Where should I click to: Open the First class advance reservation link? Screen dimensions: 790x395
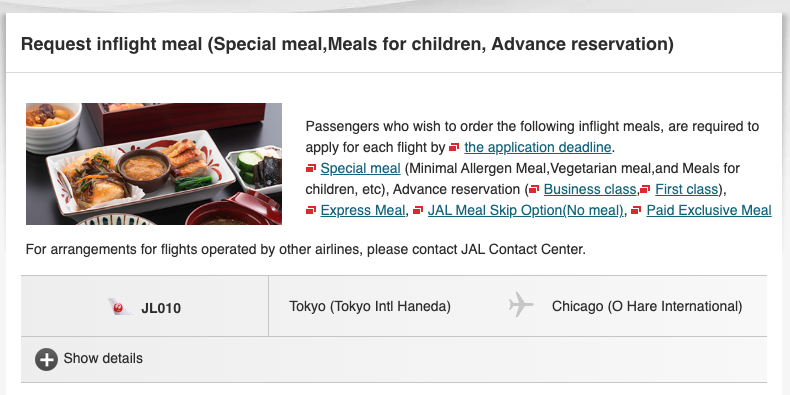686,189
